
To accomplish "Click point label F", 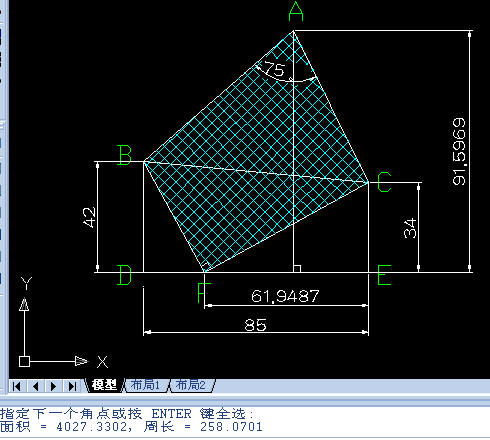I will pyautogui.click(x=204, y=293).
